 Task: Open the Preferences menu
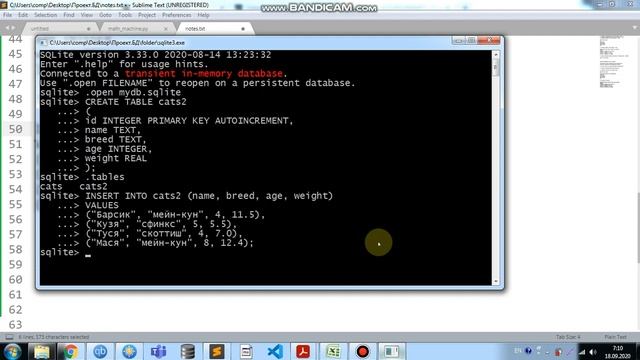pos(176,15)
